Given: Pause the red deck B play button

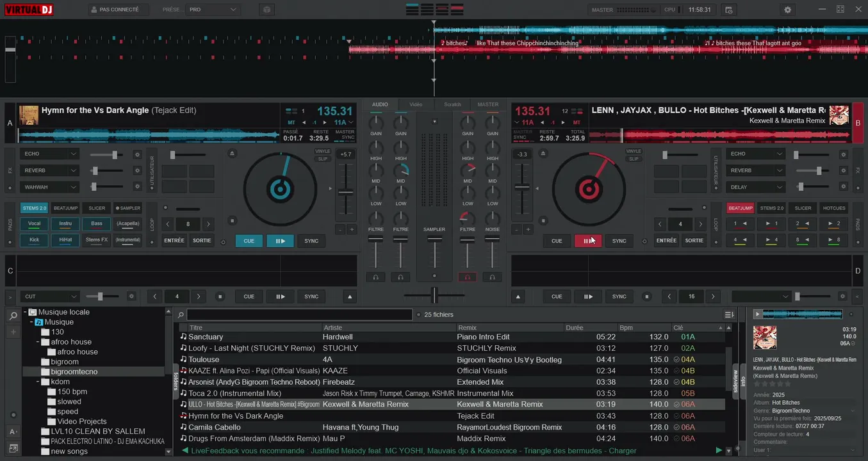Looking at the screenshot, I should click(x=588, y=241).
